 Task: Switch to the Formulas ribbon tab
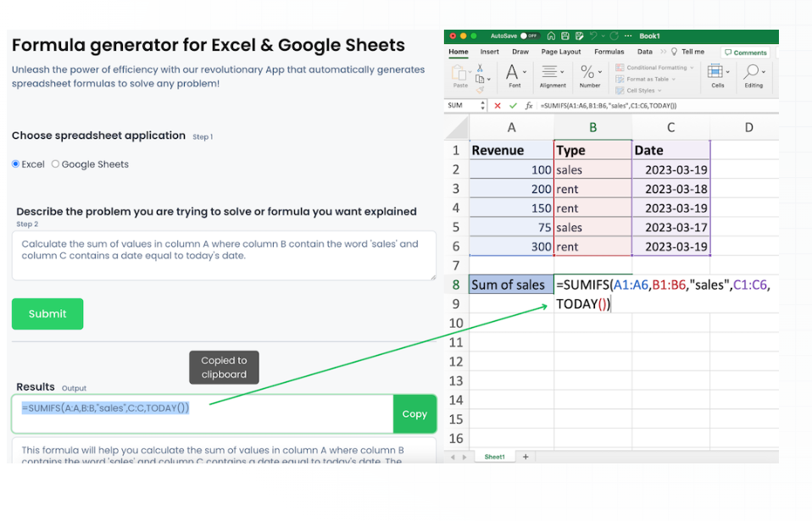[609, 52]
